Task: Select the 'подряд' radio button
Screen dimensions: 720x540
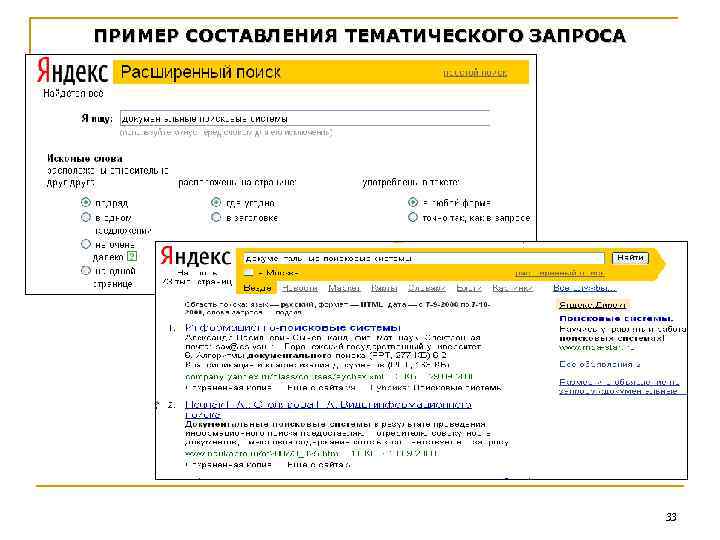Action: pyautogui.click(x=85, y=202)
